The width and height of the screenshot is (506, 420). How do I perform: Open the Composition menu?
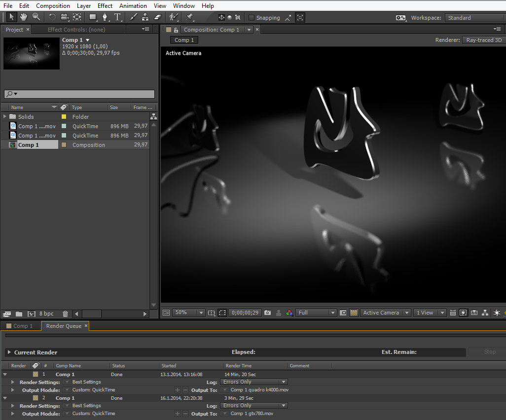pyautogui.click(x=53, y=6)
